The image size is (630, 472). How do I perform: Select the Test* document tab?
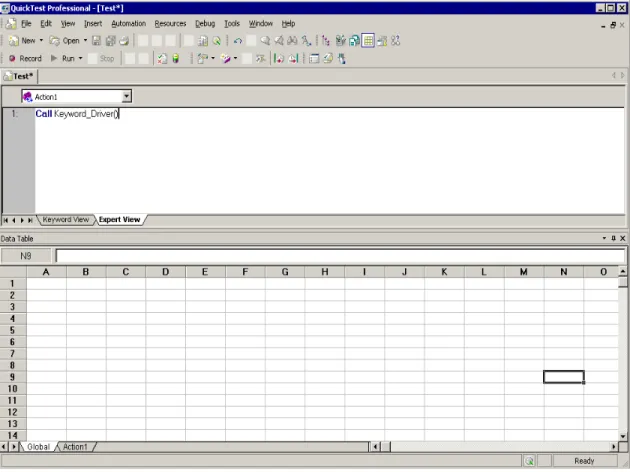19,76
